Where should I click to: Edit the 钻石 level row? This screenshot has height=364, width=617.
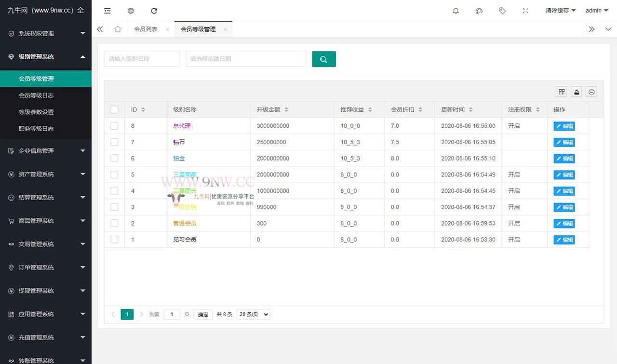click(x=564, y=142)
